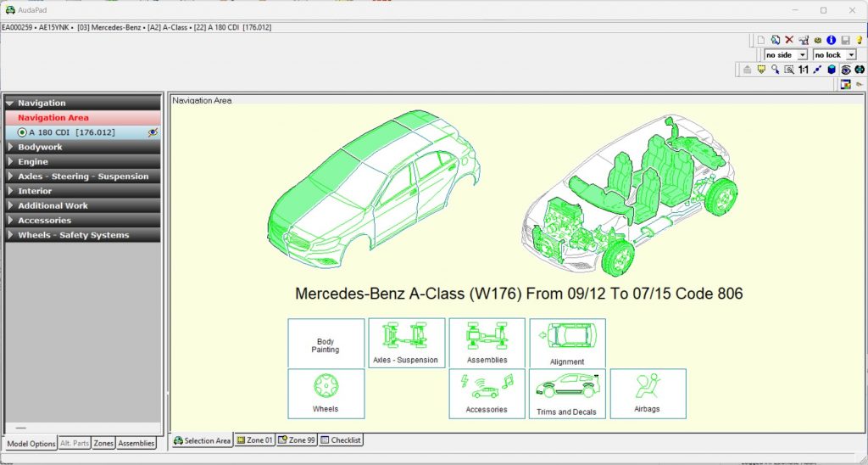Click the red X delete icon

(789, 40)
